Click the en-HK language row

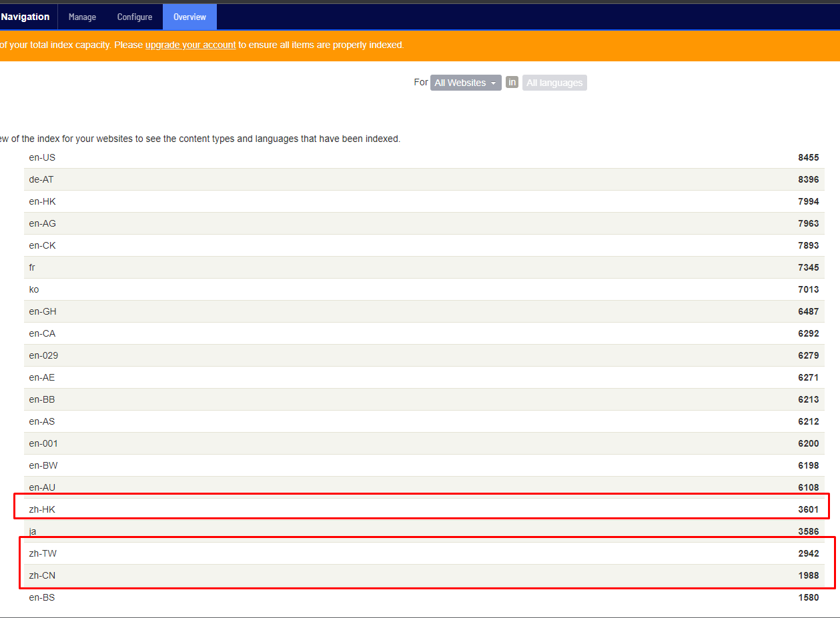[42, 201]
